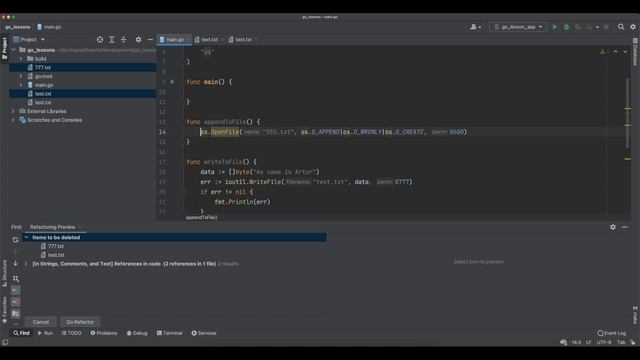Collapse the Items to be deleted group
Viewport: 640px width, 360px height.
(x=27, y=237)
